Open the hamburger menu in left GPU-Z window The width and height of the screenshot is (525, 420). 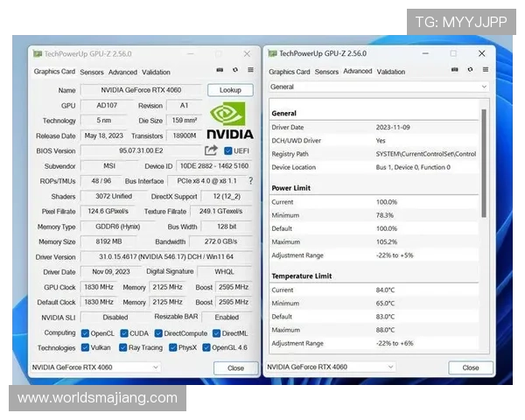pos(250,70)
